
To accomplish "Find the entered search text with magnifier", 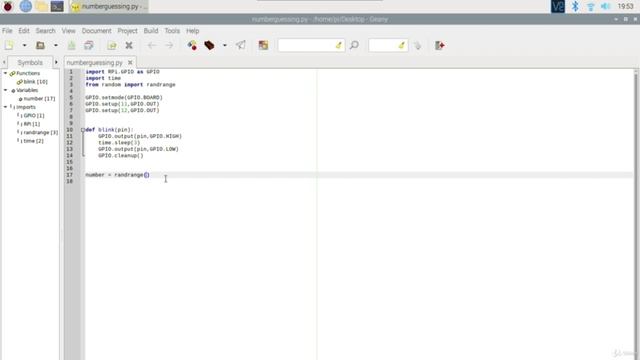I will [x=354, y=45].
